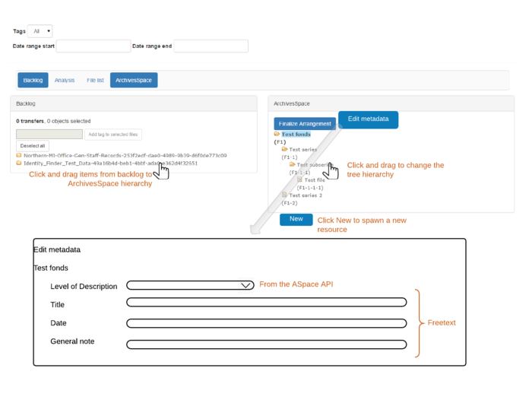
Task: Open the Tags dropdown set to All
Action: coord(40,31)
